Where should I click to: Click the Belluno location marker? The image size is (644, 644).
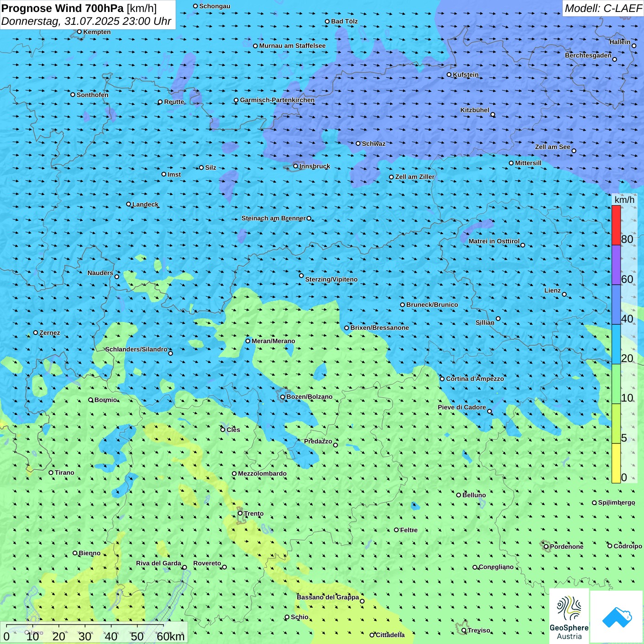458,495
